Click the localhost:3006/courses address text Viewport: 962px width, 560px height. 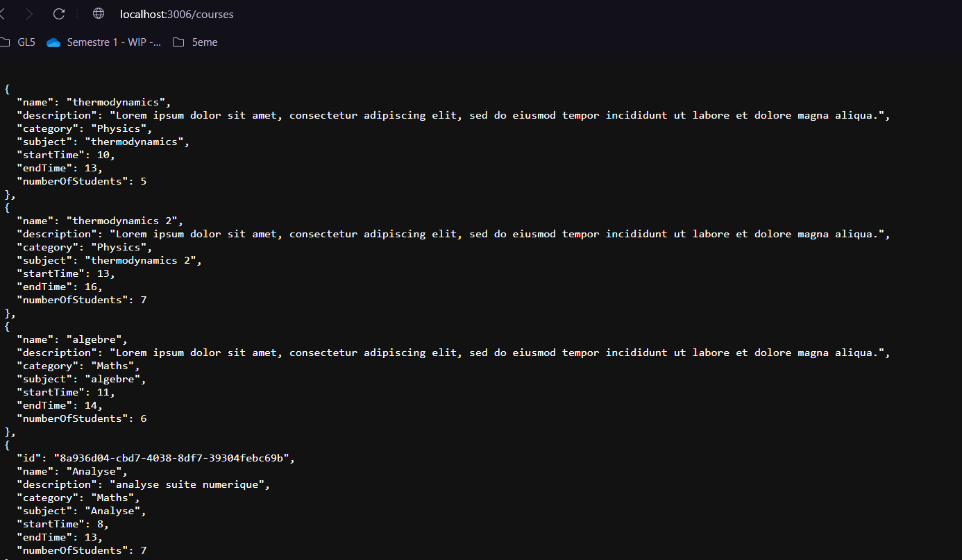pyautogui.click(x=176, y=14)
